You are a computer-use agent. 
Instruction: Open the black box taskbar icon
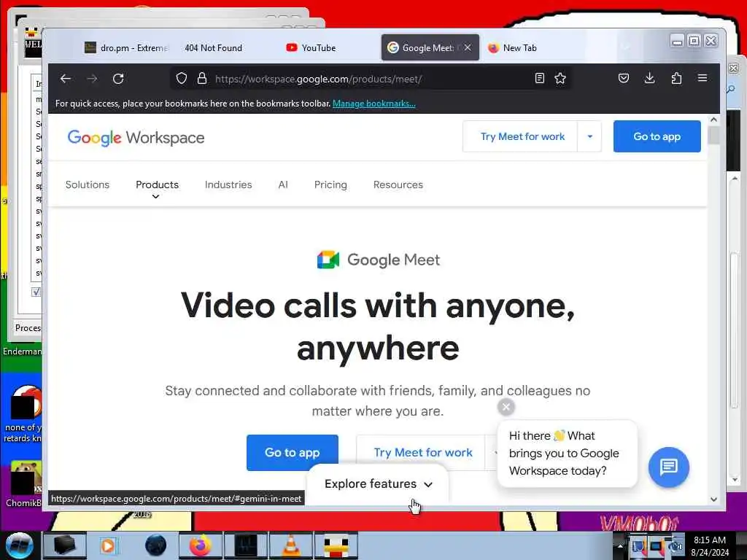pyautogui.click(x=64, y=545)
